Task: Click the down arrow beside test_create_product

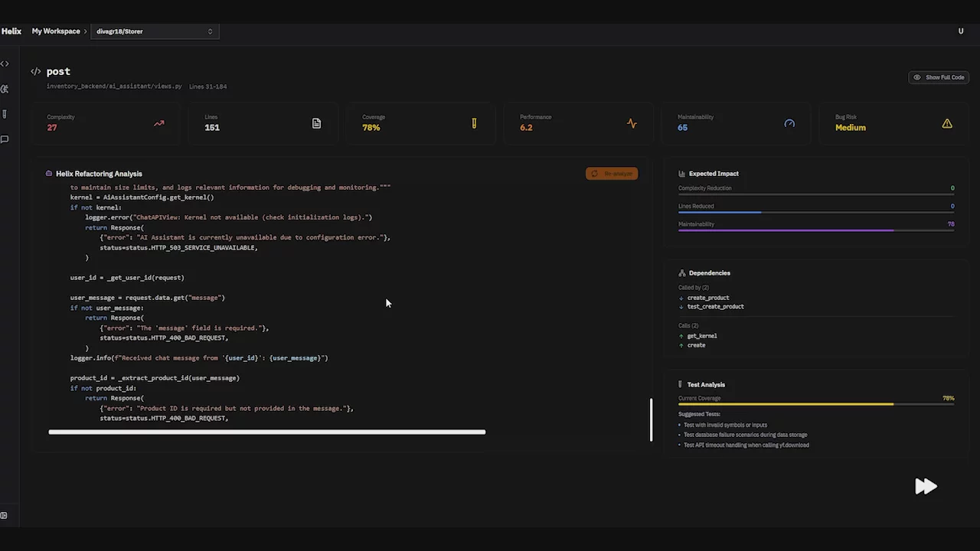Action: [x=681, y=307]
